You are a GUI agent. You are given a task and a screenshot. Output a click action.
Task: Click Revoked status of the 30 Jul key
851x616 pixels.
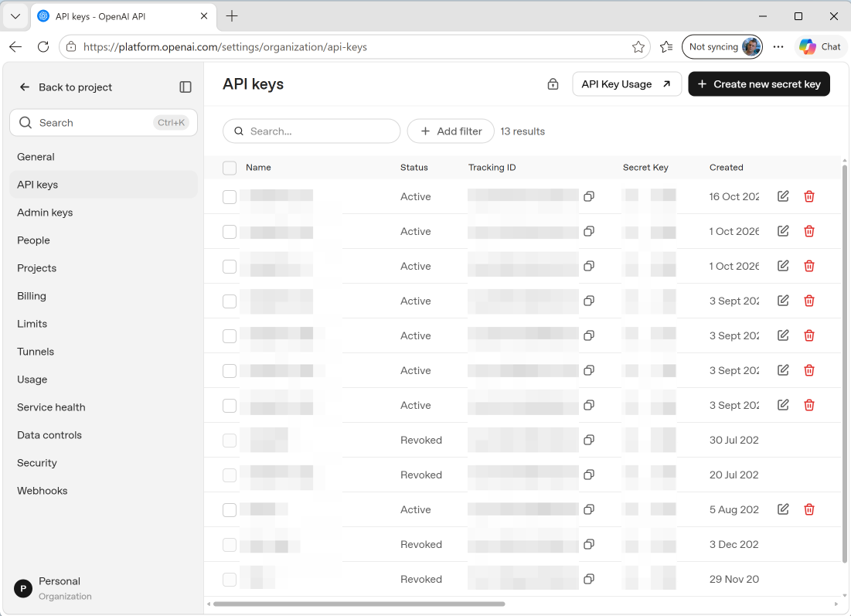coord(421,440)
